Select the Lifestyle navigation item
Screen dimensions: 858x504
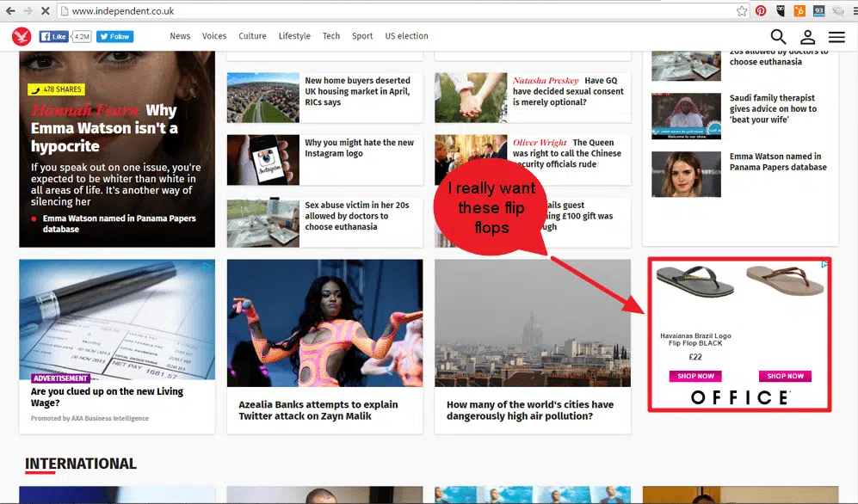(294, 36)
